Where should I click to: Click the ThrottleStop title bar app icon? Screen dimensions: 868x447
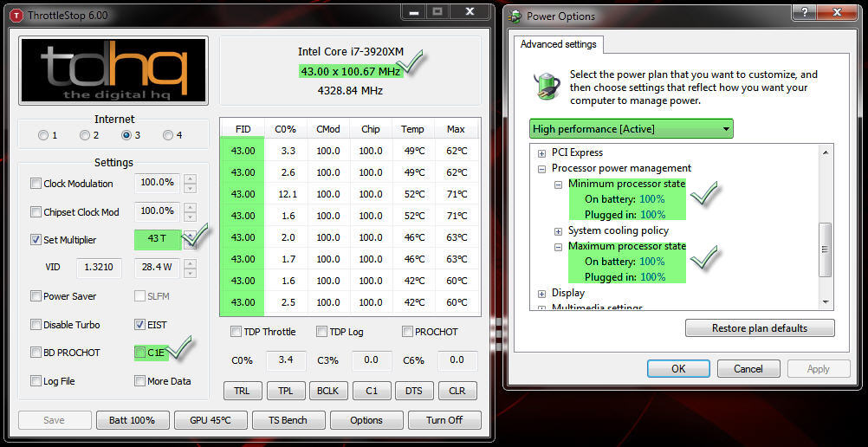click(16, 16)
